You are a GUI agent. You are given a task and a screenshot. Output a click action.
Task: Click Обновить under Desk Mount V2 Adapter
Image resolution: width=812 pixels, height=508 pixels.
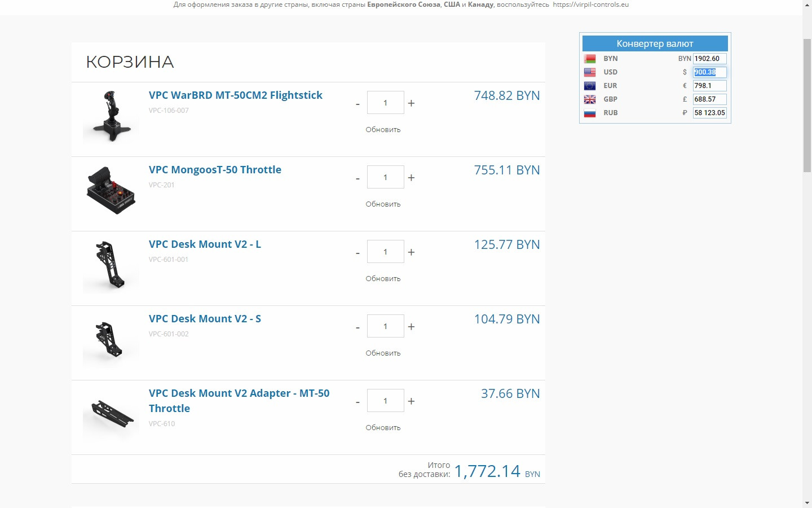(383, 428)
